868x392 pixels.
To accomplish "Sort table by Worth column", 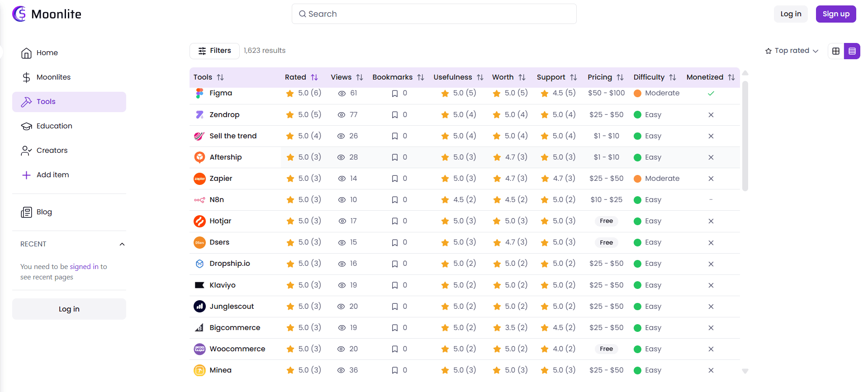I will (x=522, y=77).
